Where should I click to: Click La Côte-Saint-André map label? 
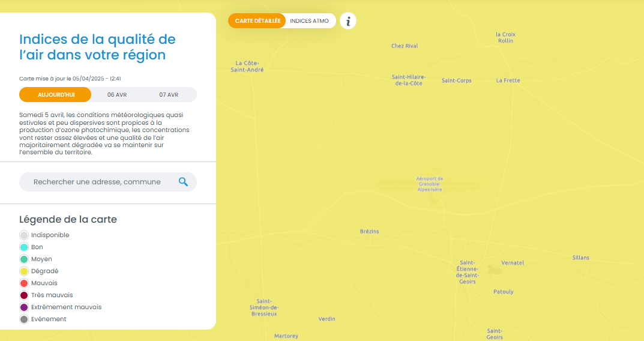click(x=247, y=66)
